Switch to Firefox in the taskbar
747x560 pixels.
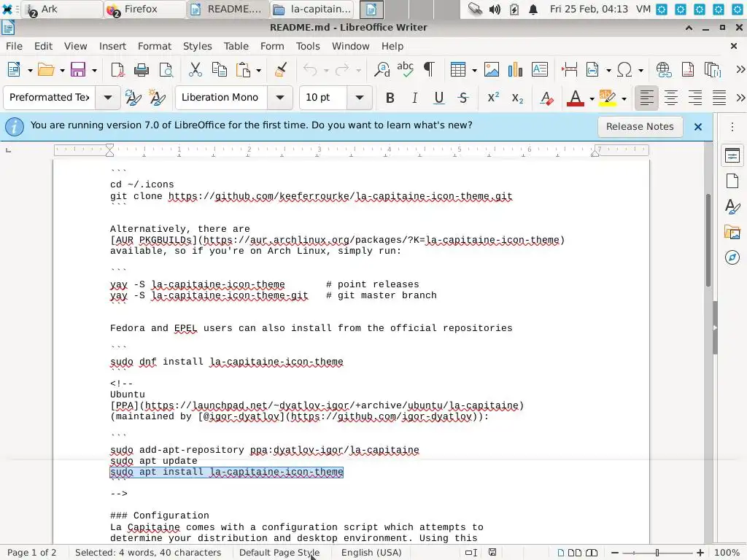click(144, 9)
